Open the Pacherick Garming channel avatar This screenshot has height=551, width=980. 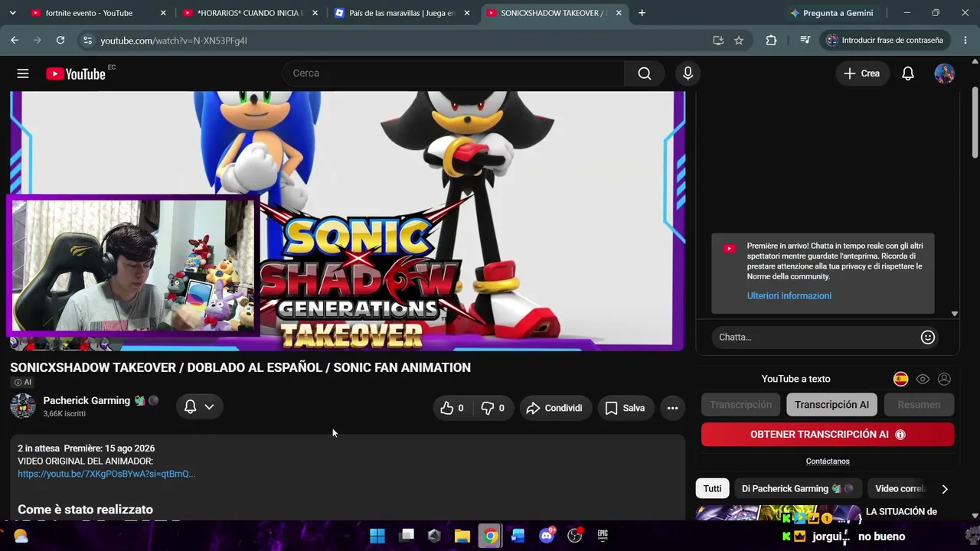coord(23,406)
